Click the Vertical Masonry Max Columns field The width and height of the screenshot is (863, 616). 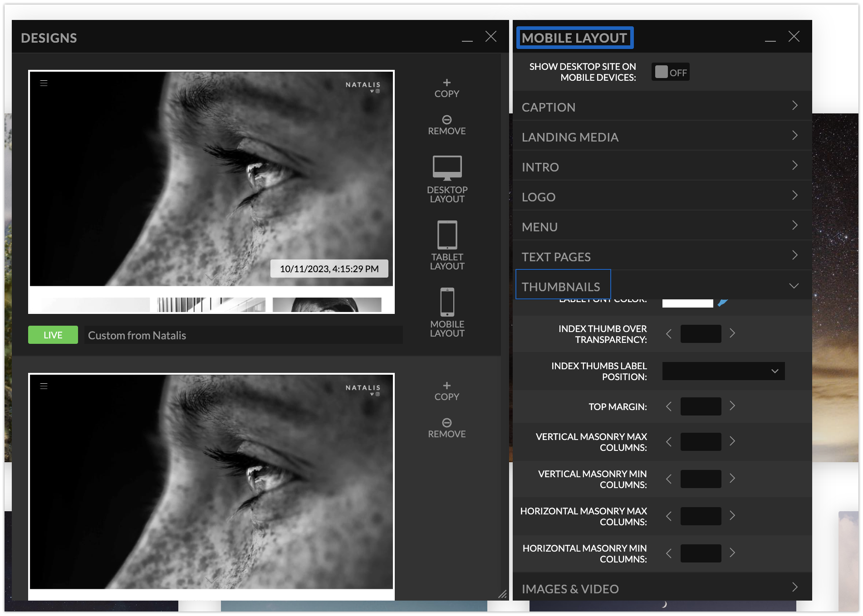click(701, 442)
